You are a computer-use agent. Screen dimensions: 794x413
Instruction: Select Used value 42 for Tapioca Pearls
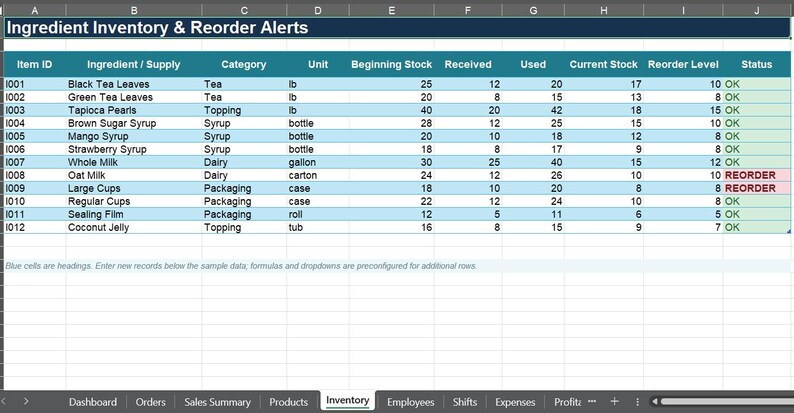click(533, 110)
